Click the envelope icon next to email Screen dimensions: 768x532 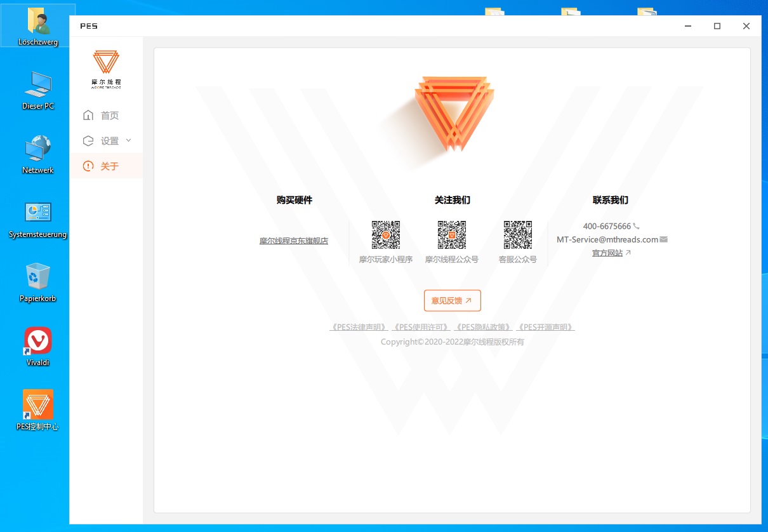tap(664, 239)
